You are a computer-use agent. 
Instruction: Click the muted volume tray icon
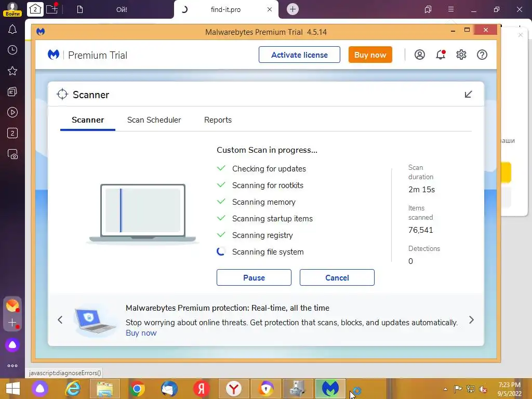pos(483,389)
